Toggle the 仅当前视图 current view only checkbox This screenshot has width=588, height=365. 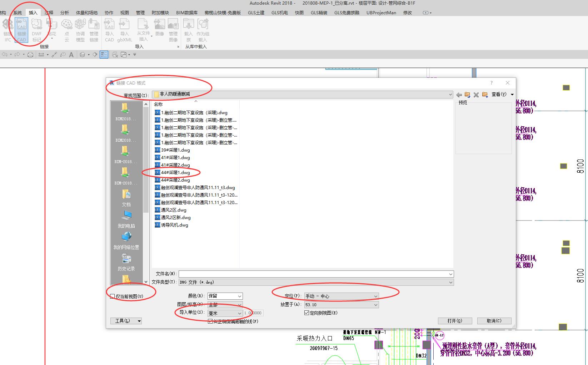tap(113, 296)
